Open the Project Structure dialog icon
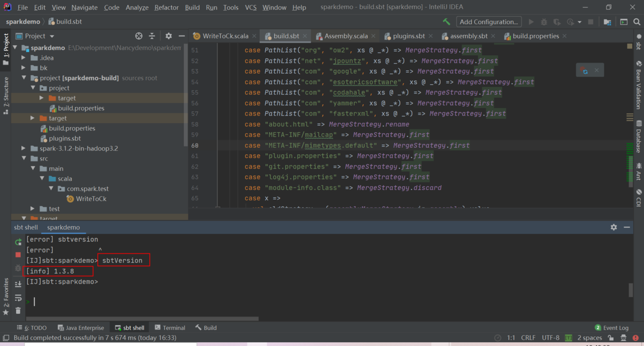This screenshot has height=346, width=644. [607, 22]
